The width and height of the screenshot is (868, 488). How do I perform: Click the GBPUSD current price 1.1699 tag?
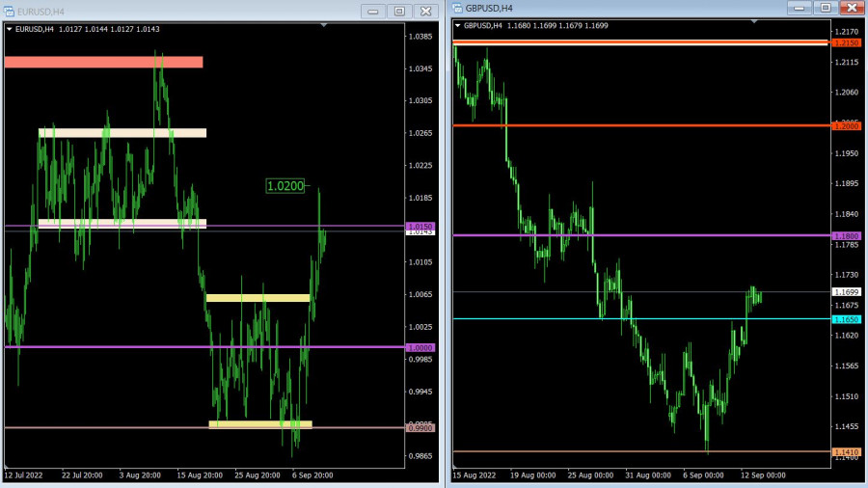pos(847,291)
